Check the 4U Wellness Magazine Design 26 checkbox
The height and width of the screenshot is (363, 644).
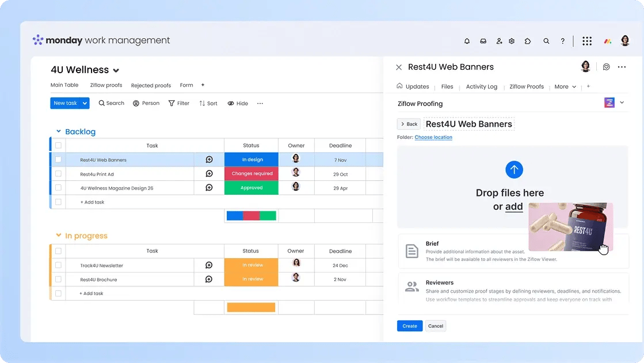(x=58, y=187)
